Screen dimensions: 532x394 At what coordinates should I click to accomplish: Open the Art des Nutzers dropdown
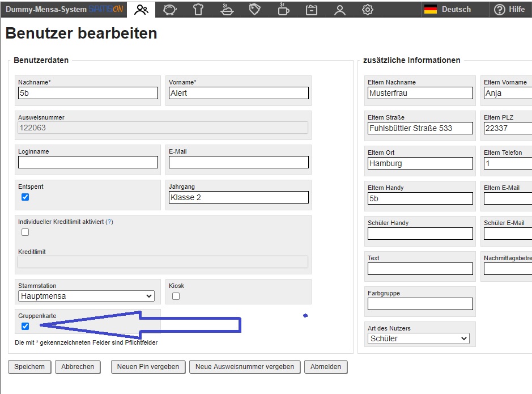point(418,338)
